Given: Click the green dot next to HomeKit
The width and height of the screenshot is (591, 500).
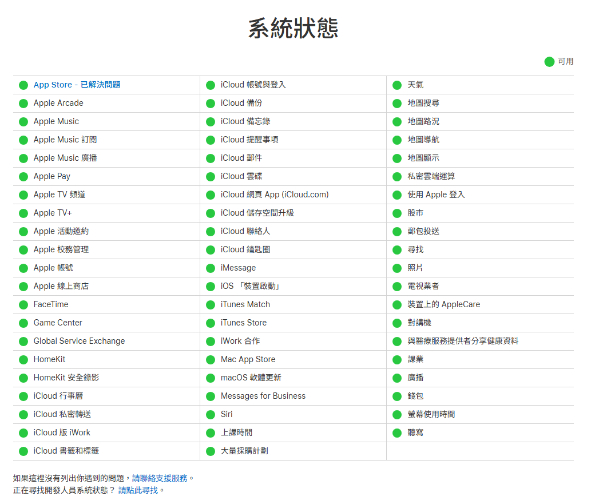Looking at the screenshot, I should pos(23,359).
